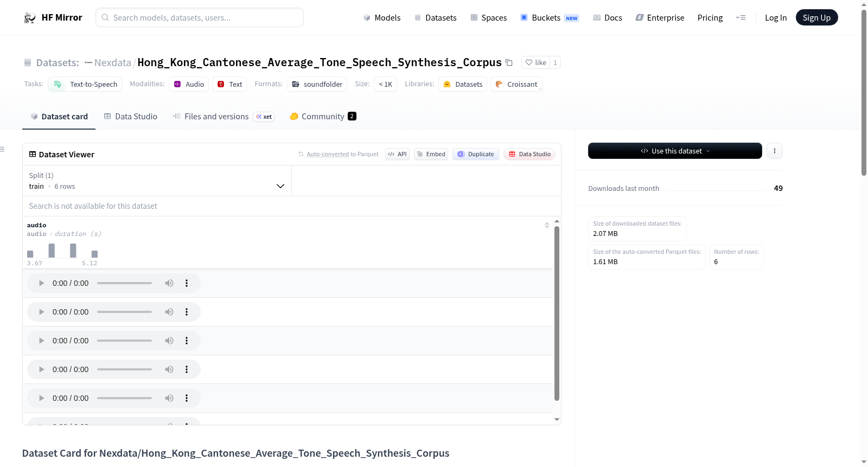Open Buckets in the top navigation
The width and height of the screenshot is (868, 467).
tap(550, 17)
